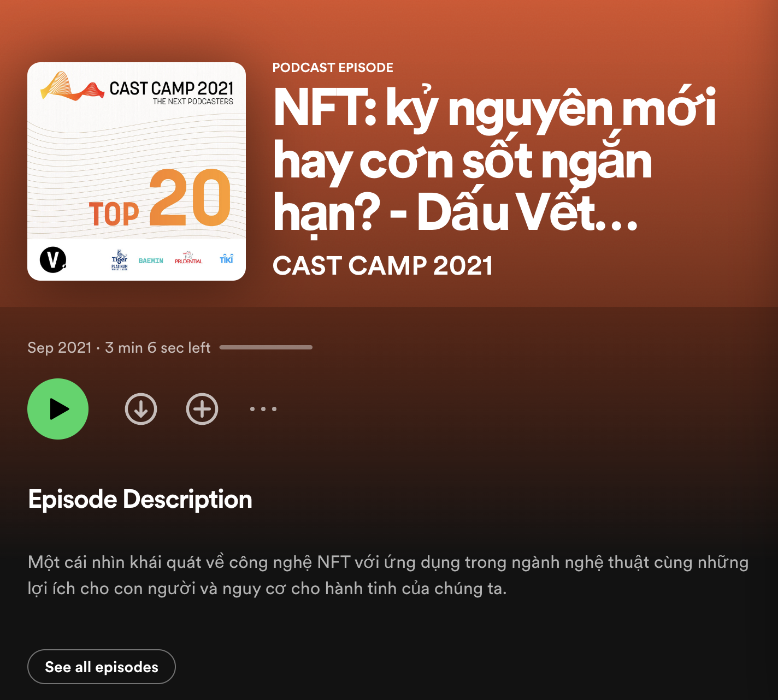Viewport: 778px width, 700px height.
Task: Click the Tiki logo on cover art
Action: tap(226, 259)
